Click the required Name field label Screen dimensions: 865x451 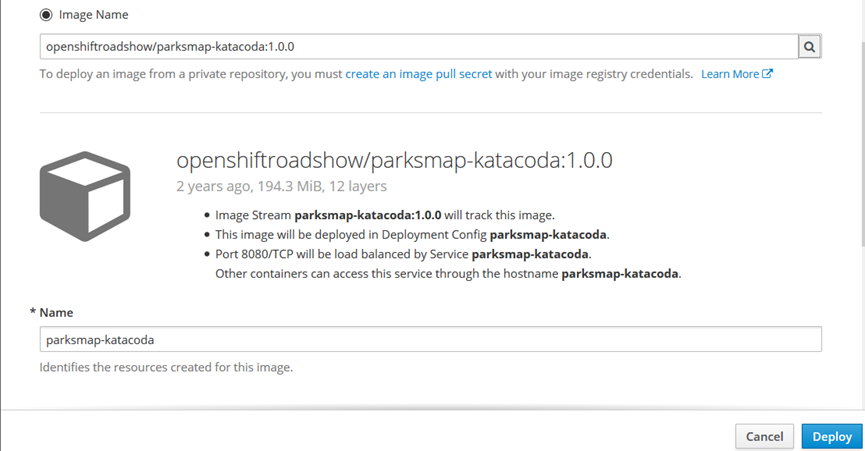point(51,313)
